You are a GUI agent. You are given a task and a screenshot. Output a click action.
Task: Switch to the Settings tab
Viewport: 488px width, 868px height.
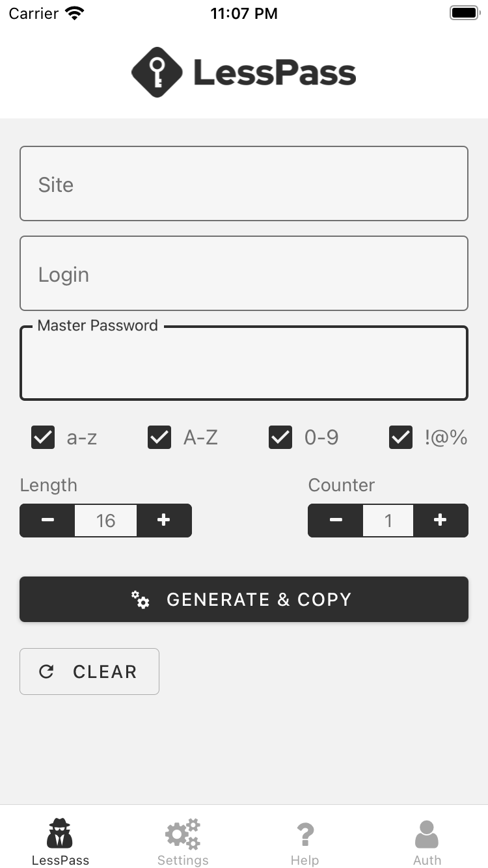[182, 843]
